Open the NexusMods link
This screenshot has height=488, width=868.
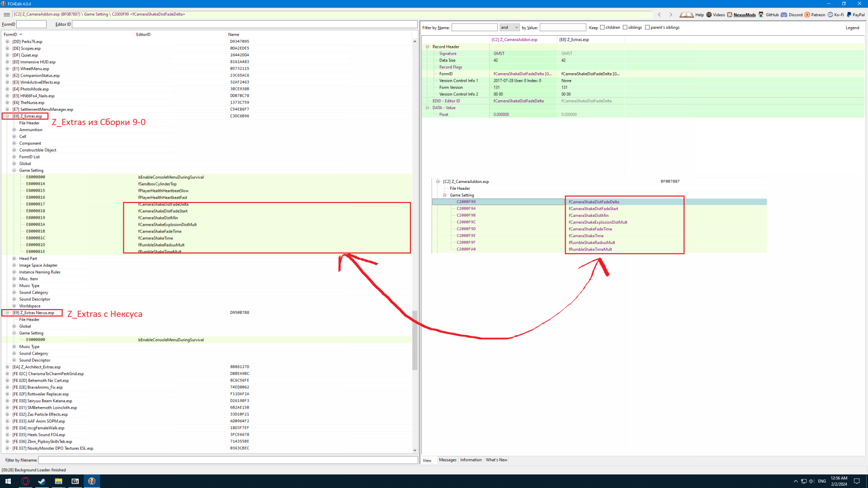[x=744, y=15]
